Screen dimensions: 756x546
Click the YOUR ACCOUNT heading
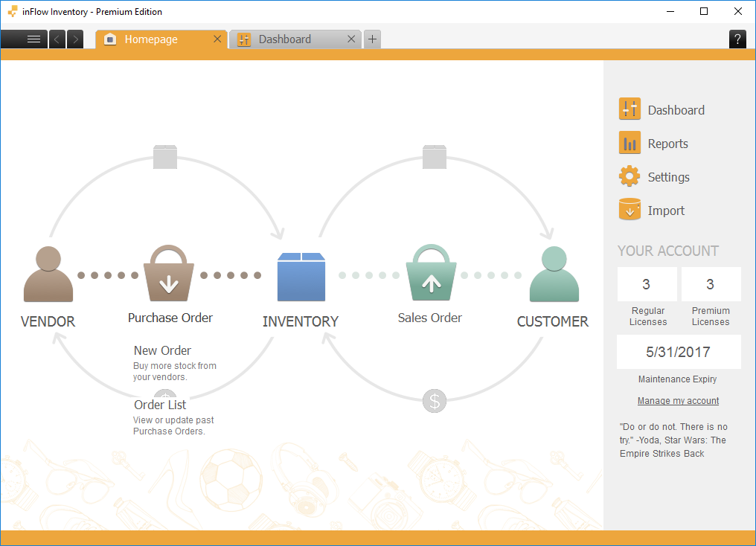click(667, 251)
